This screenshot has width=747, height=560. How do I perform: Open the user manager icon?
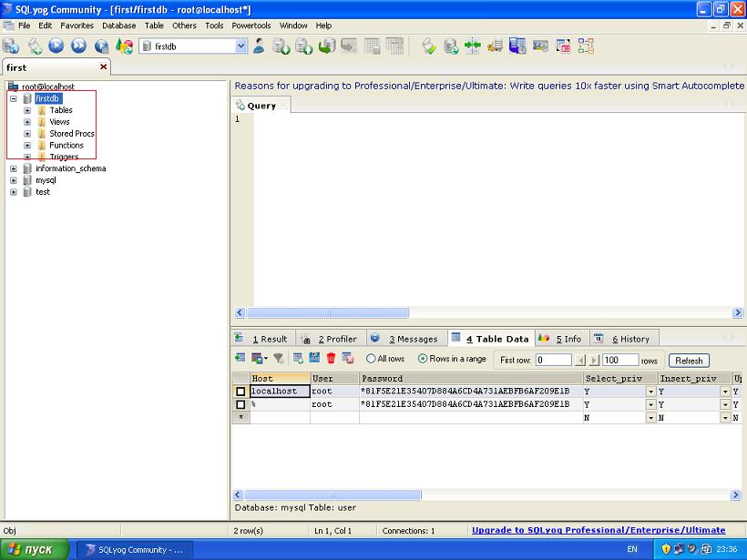[x=259, y=46]
